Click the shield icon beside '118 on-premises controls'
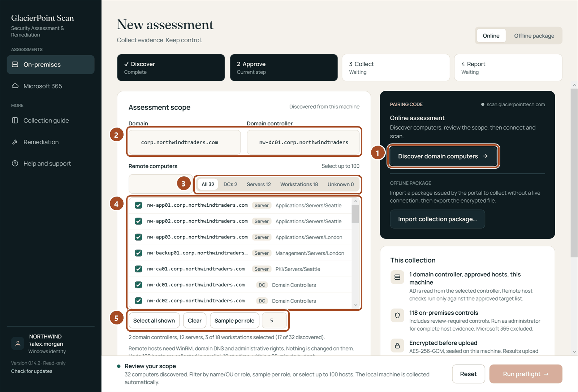Image resolution: width=578 pixels, height=392 pixels. click(x=397, y=315)
